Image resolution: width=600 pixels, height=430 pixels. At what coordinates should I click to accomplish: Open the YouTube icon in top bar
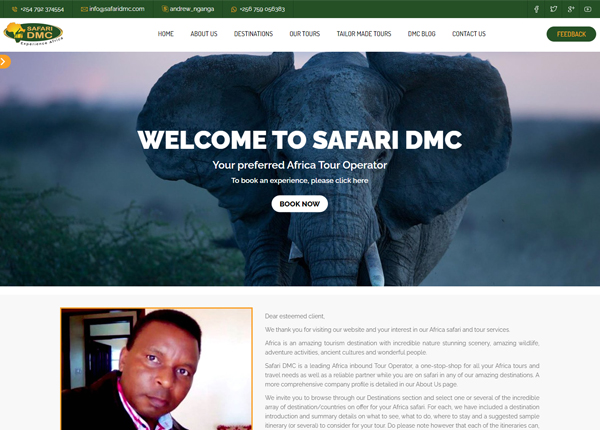(x=588, y=9)
